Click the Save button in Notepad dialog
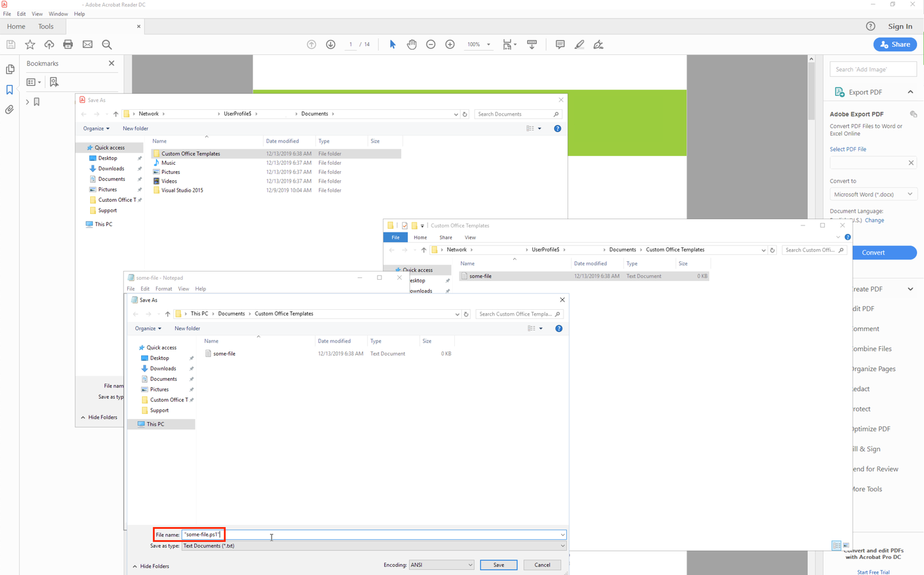 (x=498, y=565)
